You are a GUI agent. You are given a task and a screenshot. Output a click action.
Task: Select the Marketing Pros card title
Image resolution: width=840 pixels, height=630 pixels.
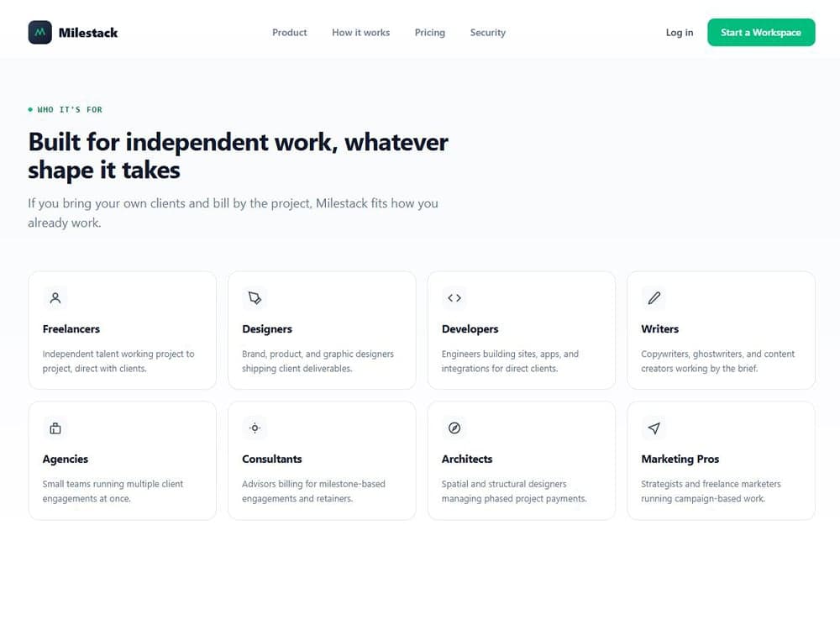[x=680, y=459]
